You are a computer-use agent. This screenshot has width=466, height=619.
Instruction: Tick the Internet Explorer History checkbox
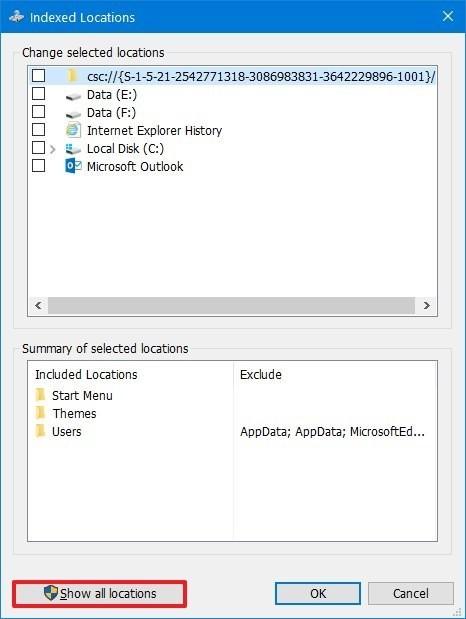tap(38, 129)
